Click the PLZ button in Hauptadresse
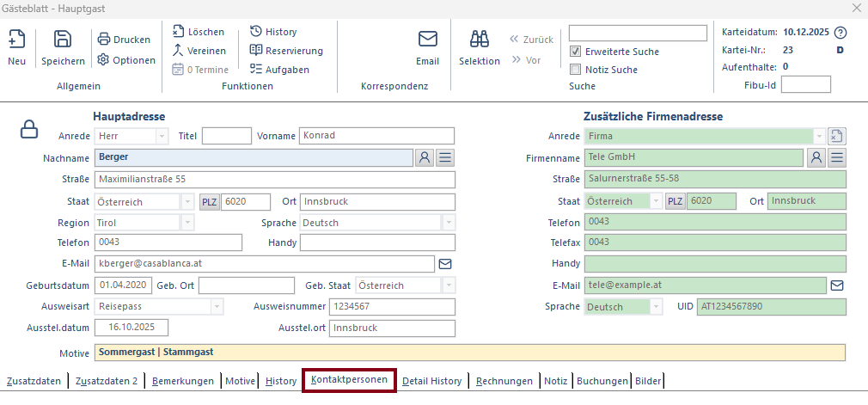 coord(210,201)
